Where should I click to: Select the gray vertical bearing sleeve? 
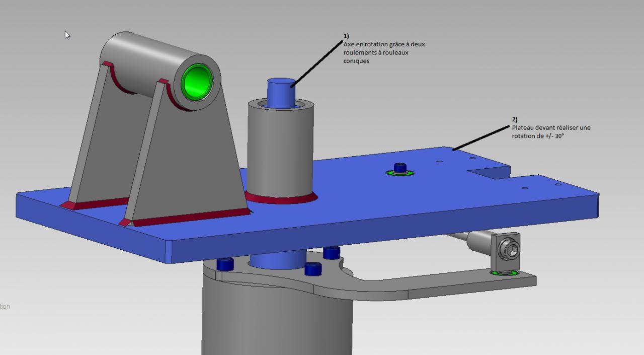280,151
